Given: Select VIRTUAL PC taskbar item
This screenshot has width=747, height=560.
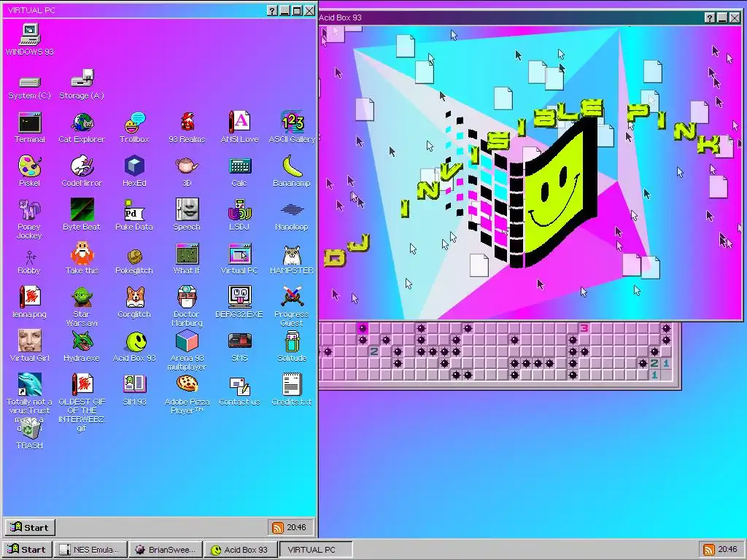Looking at the screenshot, I should click(316, 549).
